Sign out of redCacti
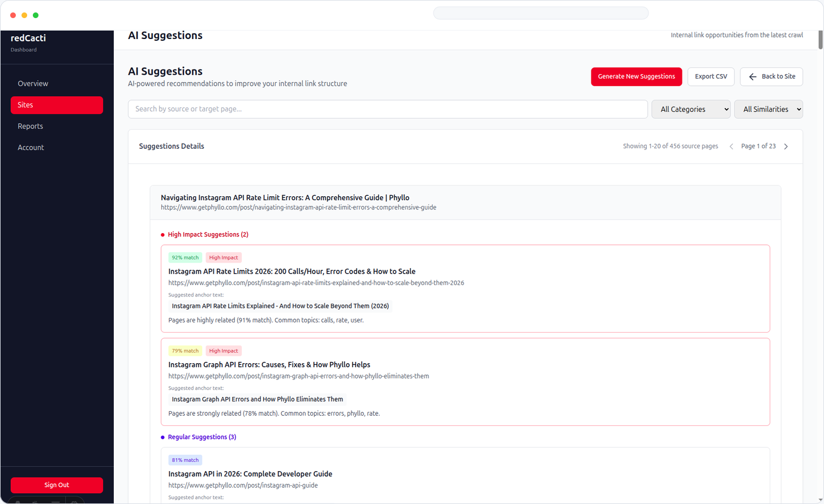 click(x=57, y=485)
